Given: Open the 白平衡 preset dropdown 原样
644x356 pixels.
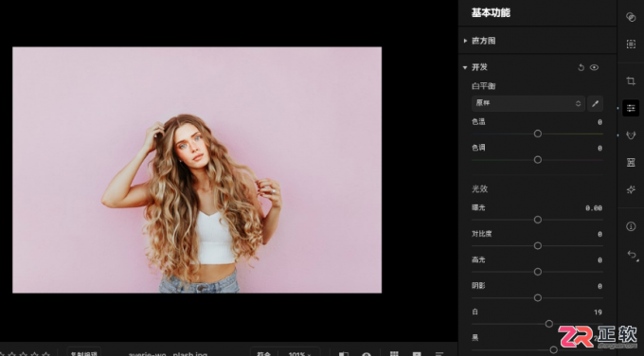Looking at the screenshot, I should (x=528, y=103).
